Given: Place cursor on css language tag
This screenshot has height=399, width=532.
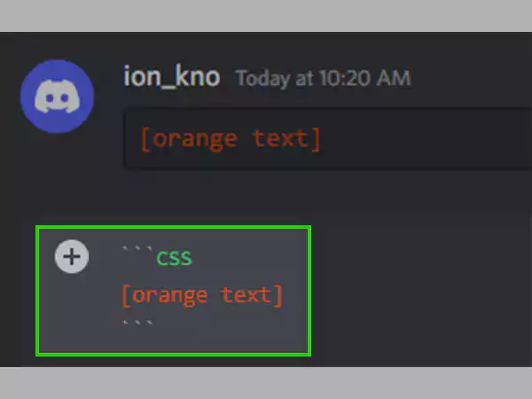Looking at the screenshot, I should tap(174, 258).
